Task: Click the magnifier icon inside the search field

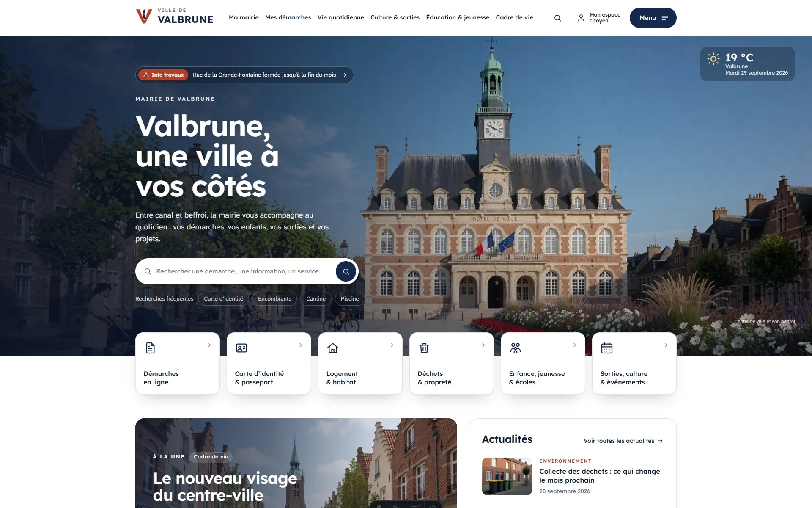Action: [148, 271]
